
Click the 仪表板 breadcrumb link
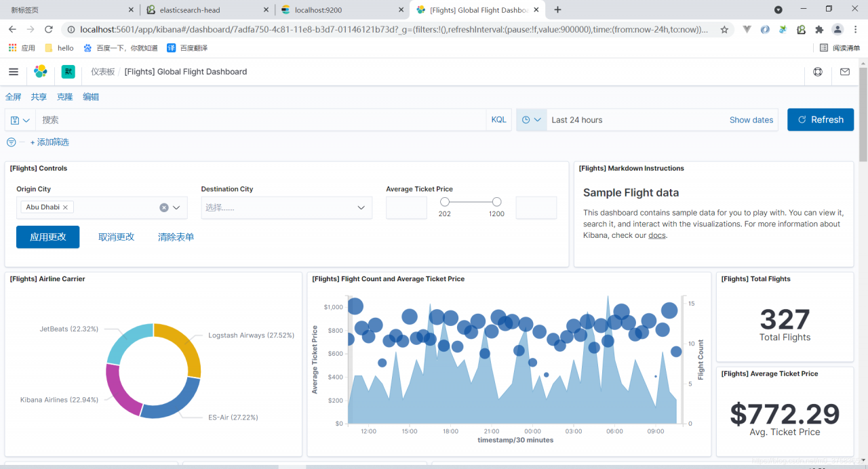103,72
